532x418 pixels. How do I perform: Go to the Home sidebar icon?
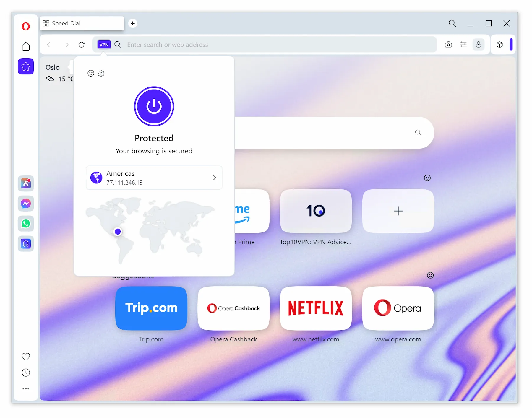(26, 46)
